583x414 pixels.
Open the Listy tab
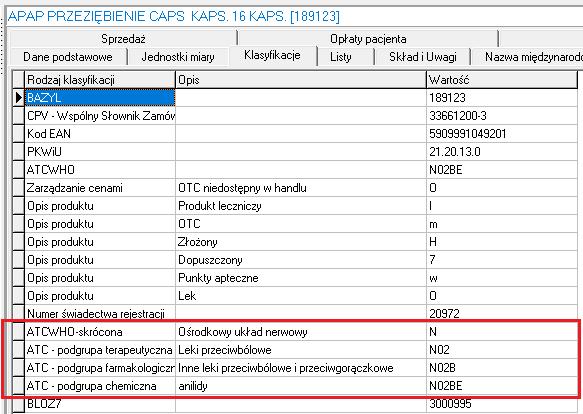(x=341, y=57)
